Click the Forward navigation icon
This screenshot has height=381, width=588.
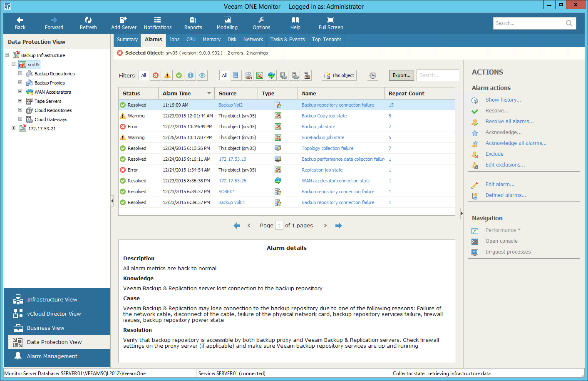54,20
